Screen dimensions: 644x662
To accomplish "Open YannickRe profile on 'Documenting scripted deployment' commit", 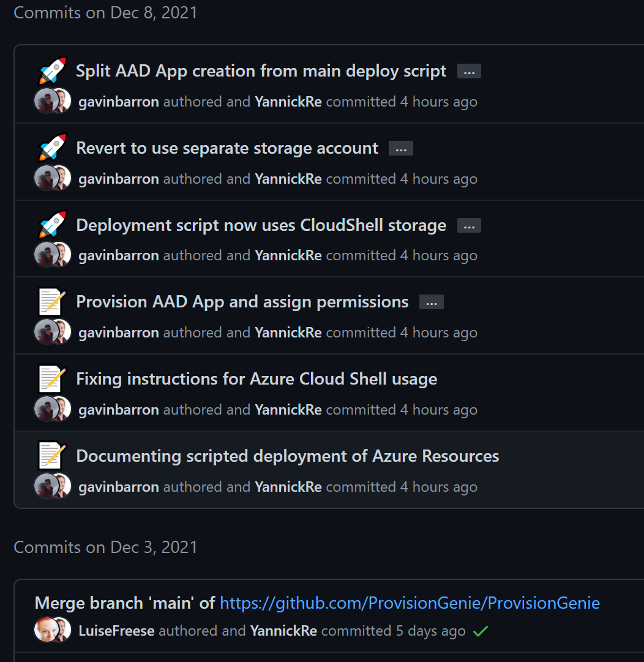I will point(288,487).
